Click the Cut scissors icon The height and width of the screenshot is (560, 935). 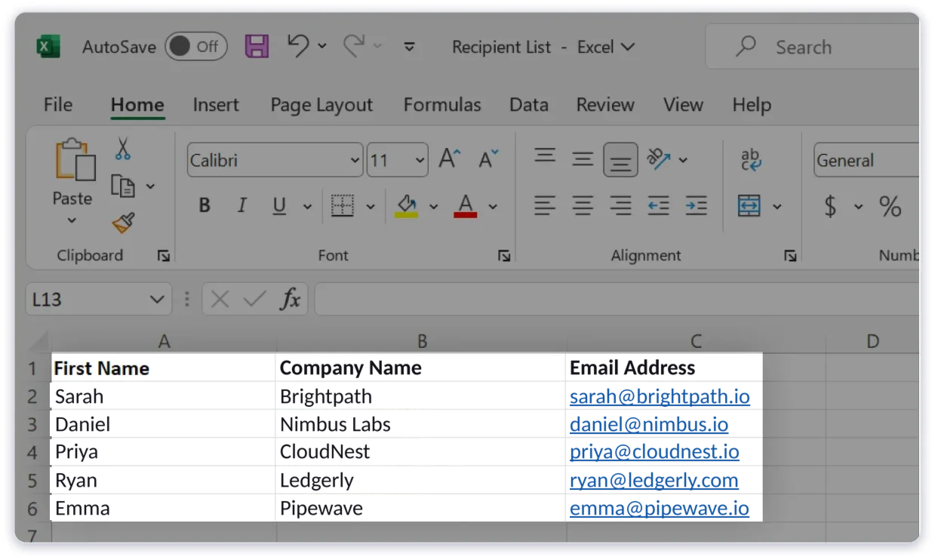(123, 149)
